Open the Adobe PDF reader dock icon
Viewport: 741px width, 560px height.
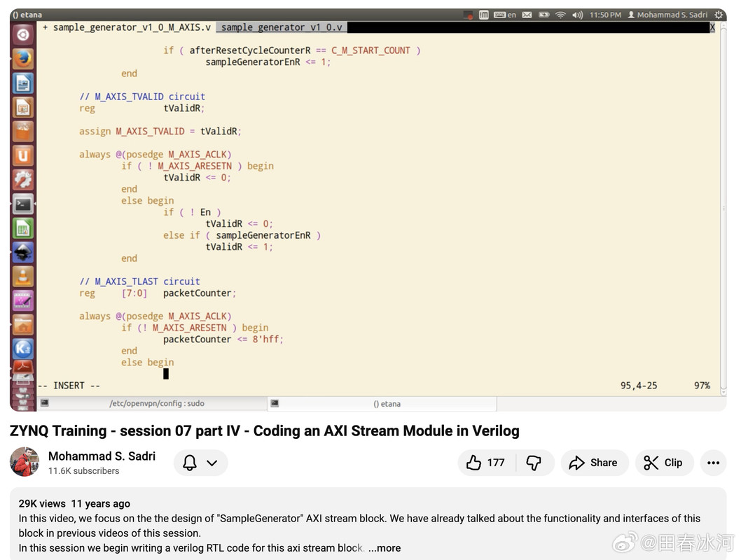pos(22,367)
